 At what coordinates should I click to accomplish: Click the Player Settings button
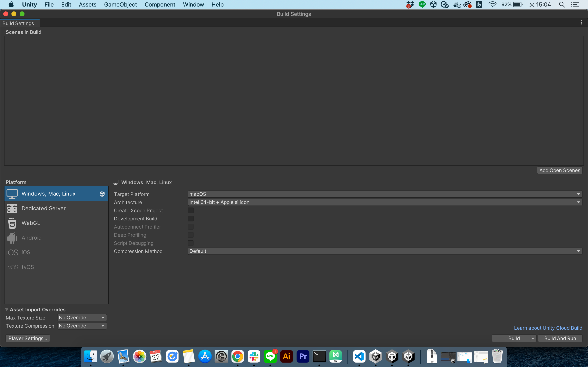click(28, 338)
